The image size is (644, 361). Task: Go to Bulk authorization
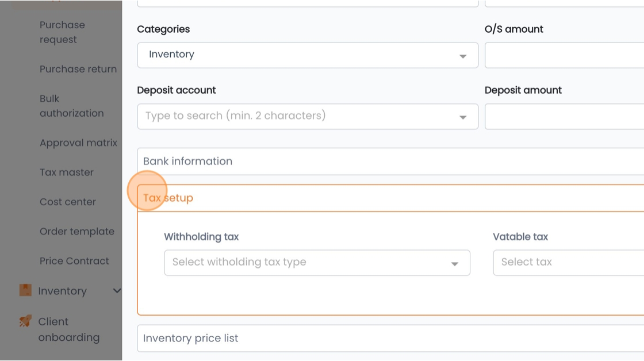point(71,106)
